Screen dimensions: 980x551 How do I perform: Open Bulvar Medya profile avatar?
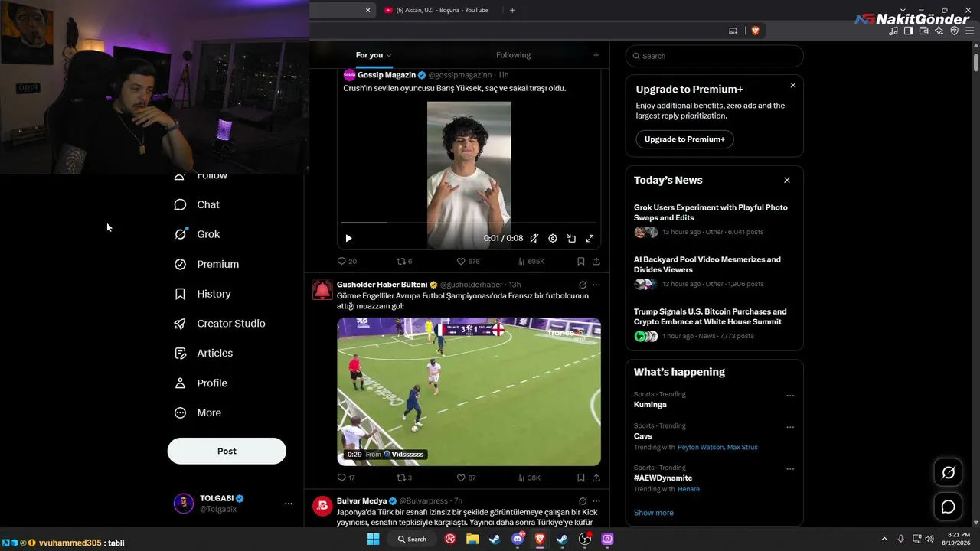coord(322,507)
